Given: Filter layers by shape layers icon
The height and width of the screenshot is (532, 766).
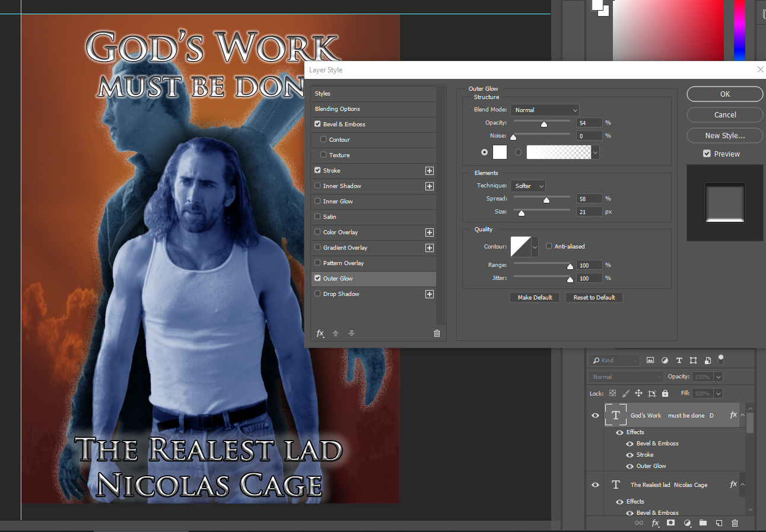Looking at the screenshot, I should point(693,360).
